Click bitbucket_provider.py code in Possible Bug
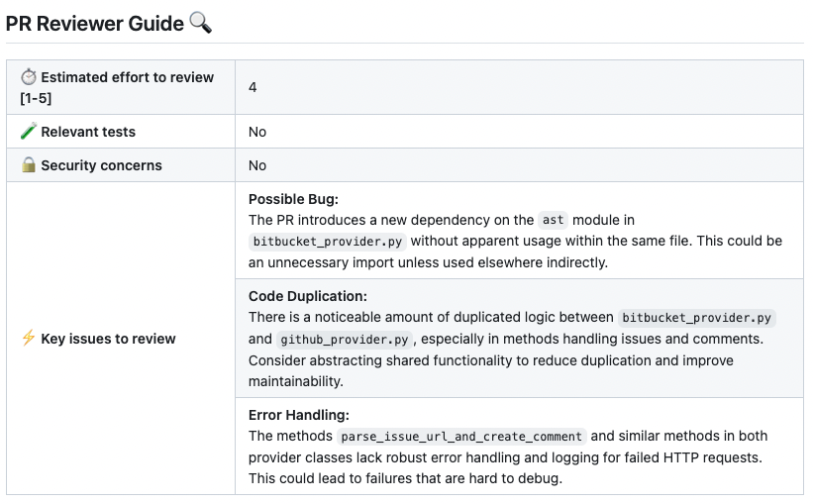 coord(328,242)
